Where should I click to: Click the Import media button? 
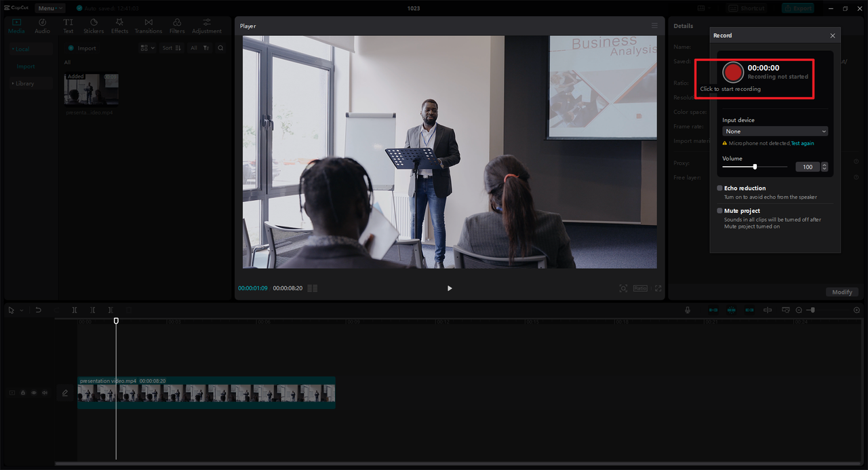point(82,48)
